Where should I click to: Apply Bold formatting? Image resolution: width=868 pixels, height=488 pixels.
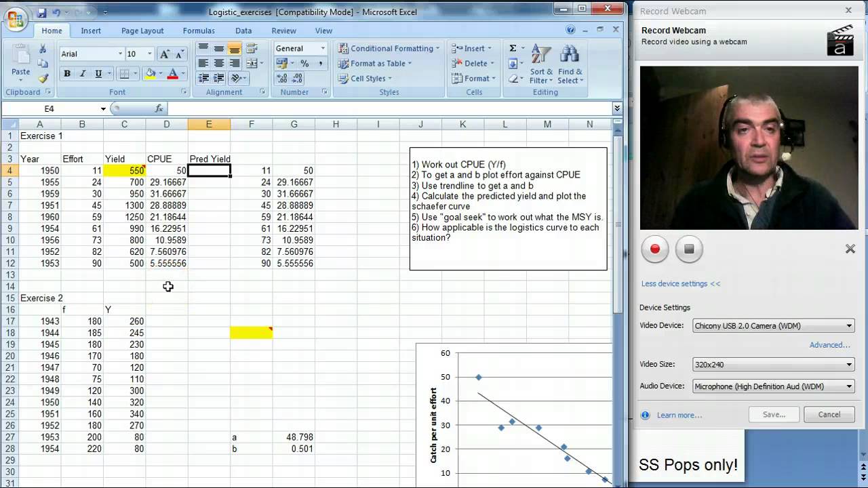coord(67,74)
